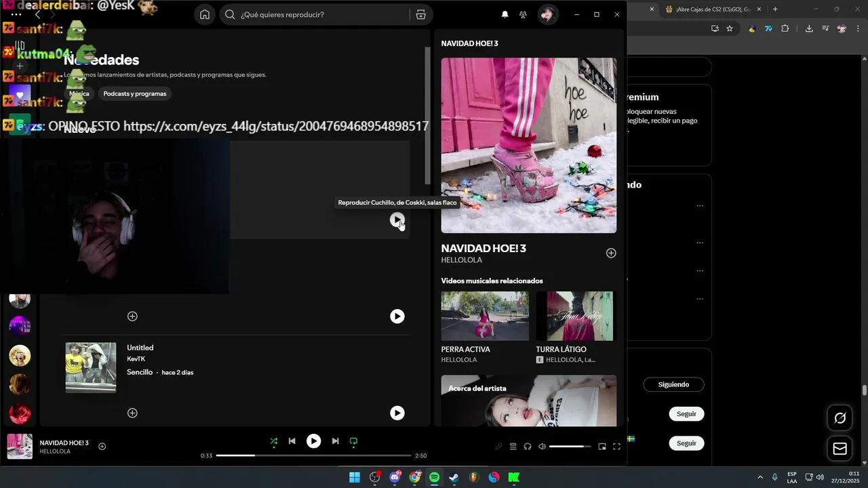Go to Spotify Home with the house icon
Viewport: 868px width, 488px height.
click(x=205, y=15)
